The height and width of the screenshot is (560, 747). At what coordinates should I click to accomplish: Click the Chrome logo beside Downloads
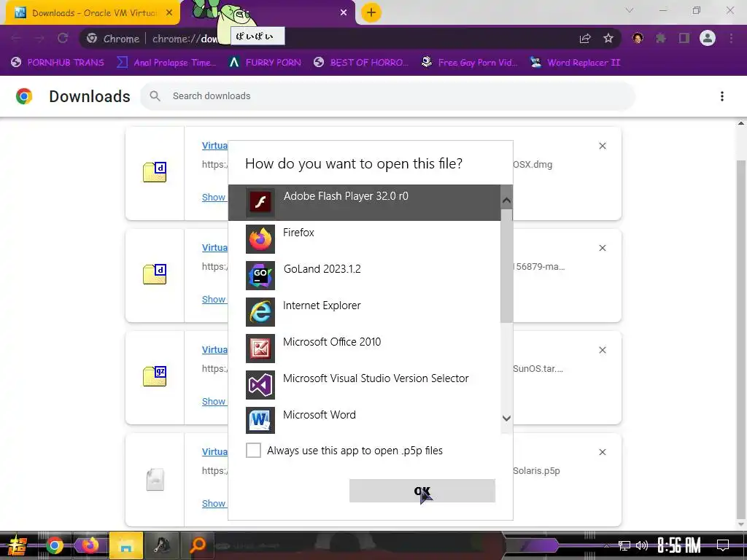point(24,96)
